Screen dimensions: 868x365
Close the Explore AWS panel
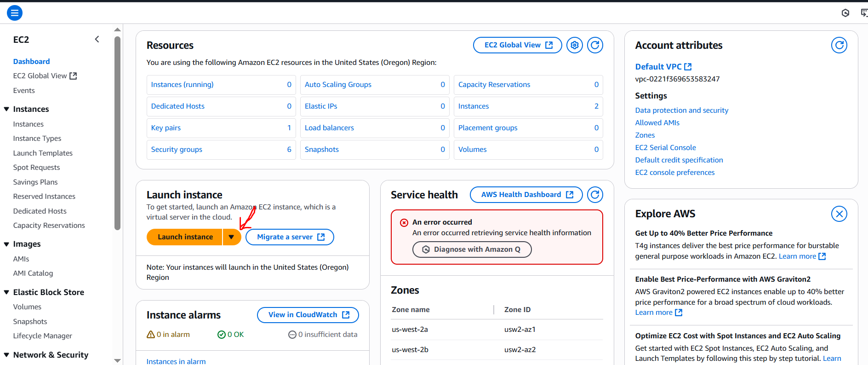pyautogui.click(x=839, y=214)
